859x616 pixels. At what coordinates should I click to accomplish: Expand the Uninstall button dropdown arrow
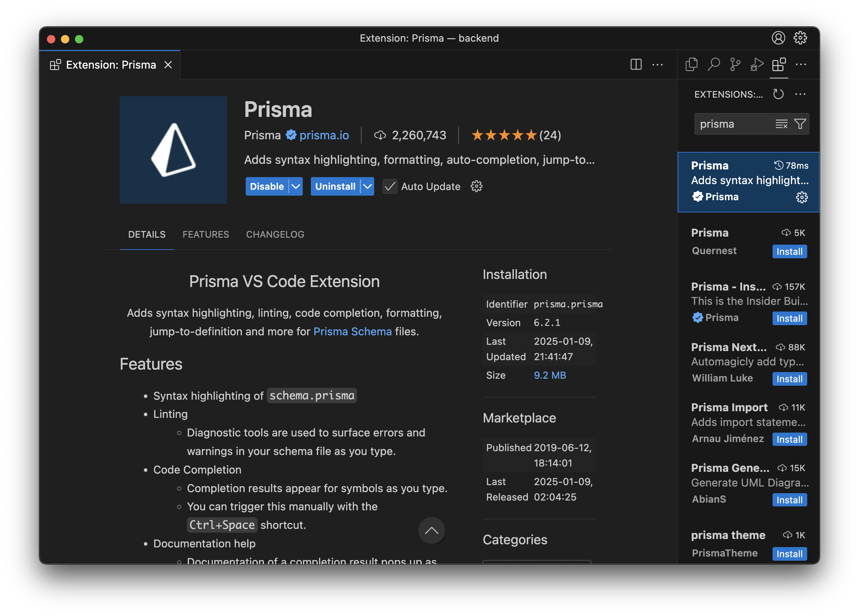point(367,186)
